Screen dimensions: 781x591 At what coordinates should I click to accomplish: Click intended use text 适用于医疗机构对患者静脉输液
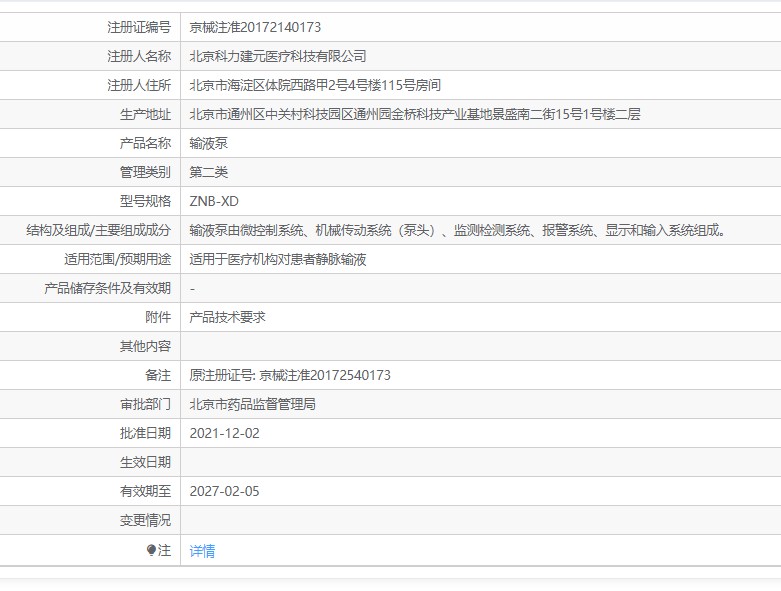click(278, 259)
